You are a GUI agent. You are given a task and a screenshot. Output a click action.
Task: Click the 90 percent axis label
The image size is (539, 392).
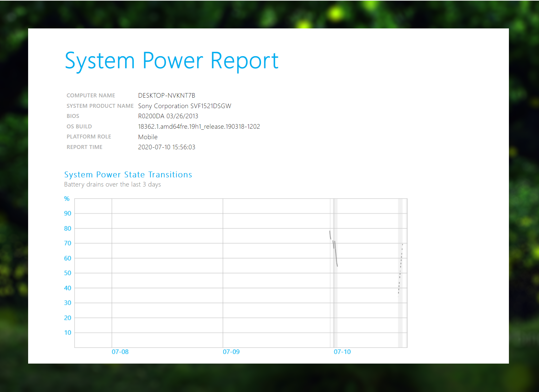68,213
